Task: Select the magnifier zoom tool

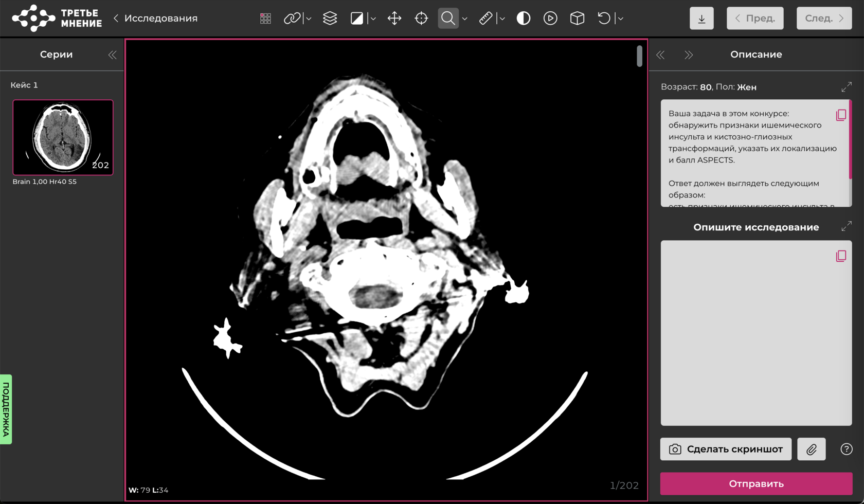Action: click(x=448, y=19)
